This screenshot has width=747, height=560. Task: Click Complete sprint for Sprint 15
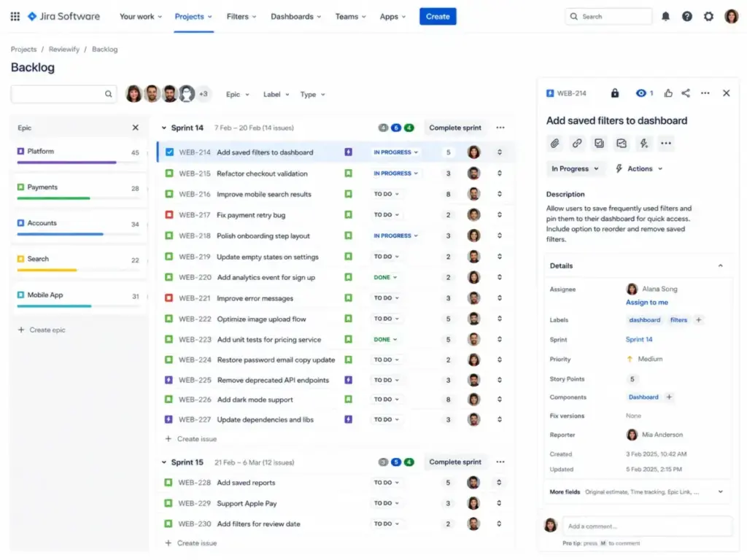[x=455, y=462]
